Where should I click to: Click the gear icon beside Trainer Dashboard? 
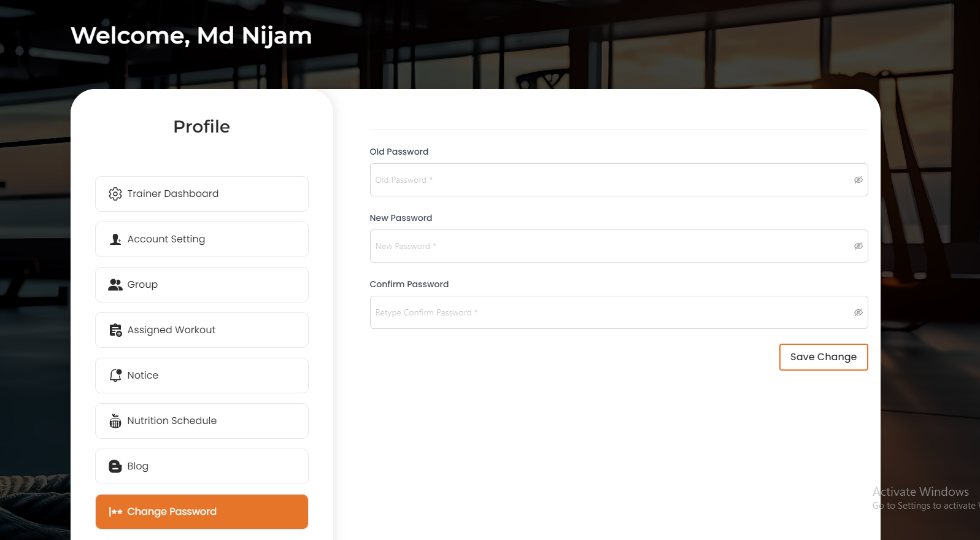[115, 194]
